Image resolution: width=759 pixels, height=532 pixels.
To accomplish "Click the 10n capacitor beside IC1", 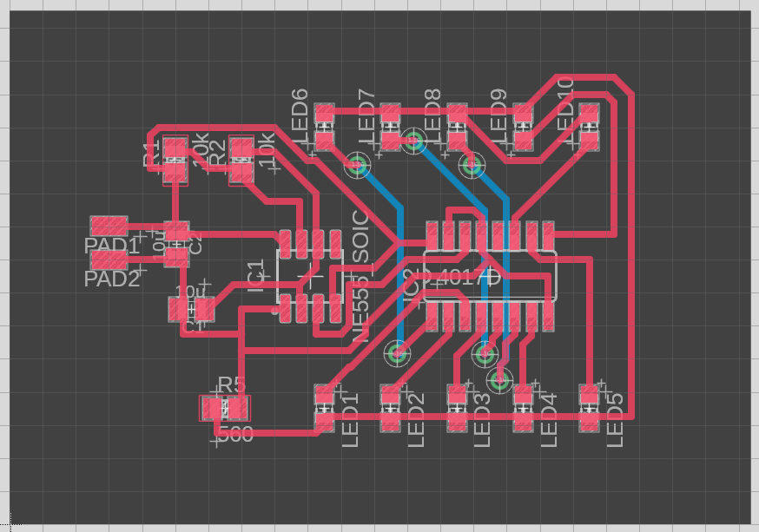I will (191, 309).
